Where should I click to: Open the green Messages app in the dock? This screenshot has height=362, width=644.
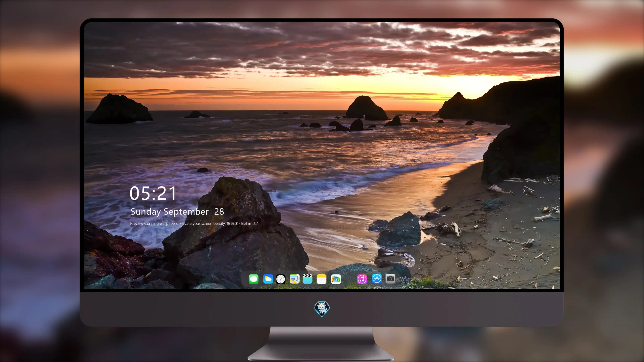(x=254, y=279)
